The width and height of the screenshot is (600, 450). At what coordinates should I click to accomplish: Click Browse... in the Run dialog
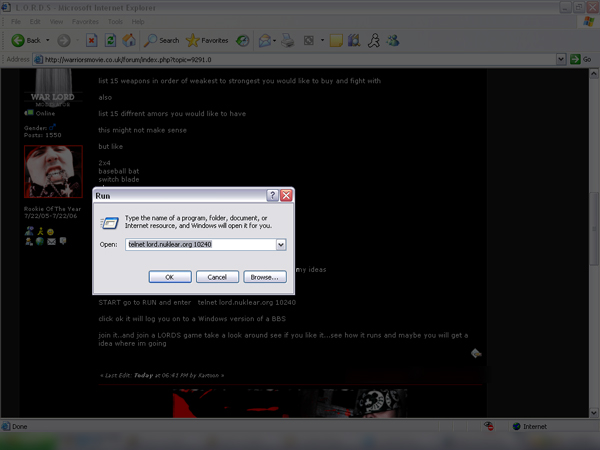[x=265, y=276]
